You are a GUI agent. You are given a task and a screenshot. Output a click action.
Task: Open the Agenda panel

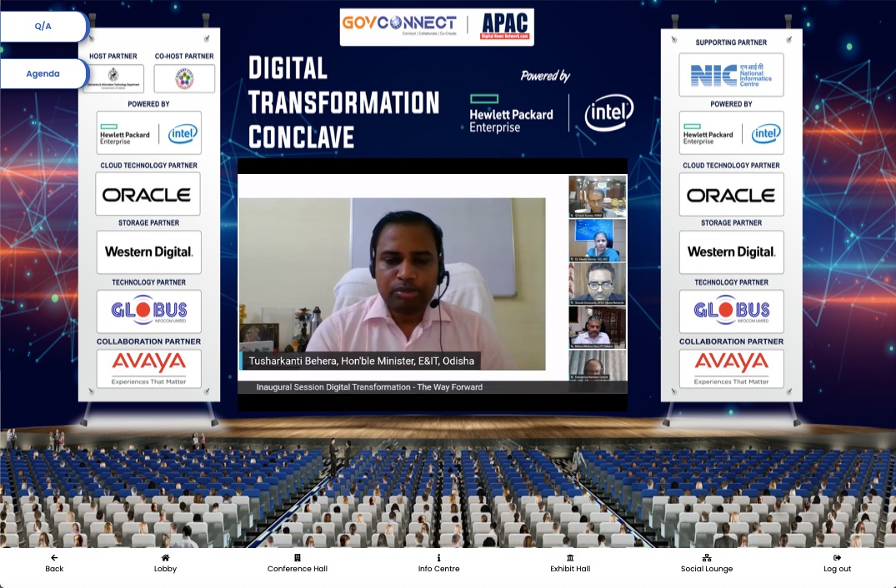click(x=43, y=73)
